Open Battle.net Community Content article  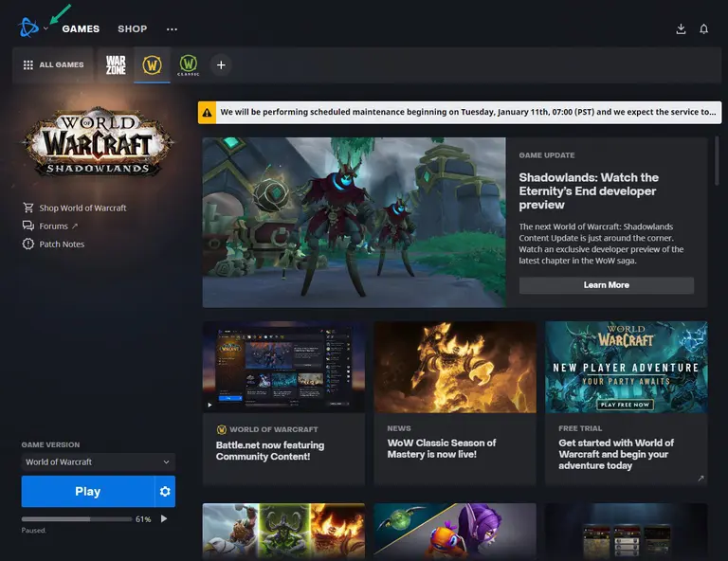270,450
